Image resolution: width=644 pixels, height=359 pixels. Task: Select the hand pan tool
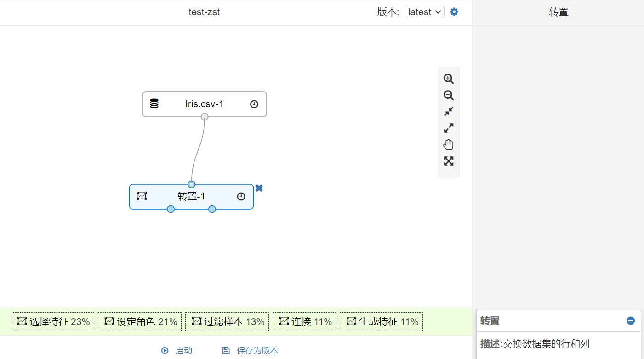point(449,145)
